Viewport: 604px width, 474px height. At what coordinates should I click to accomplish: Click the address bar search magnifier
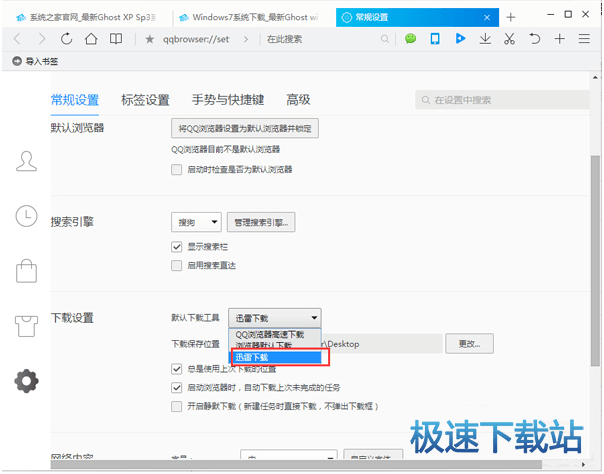[384, 39]
